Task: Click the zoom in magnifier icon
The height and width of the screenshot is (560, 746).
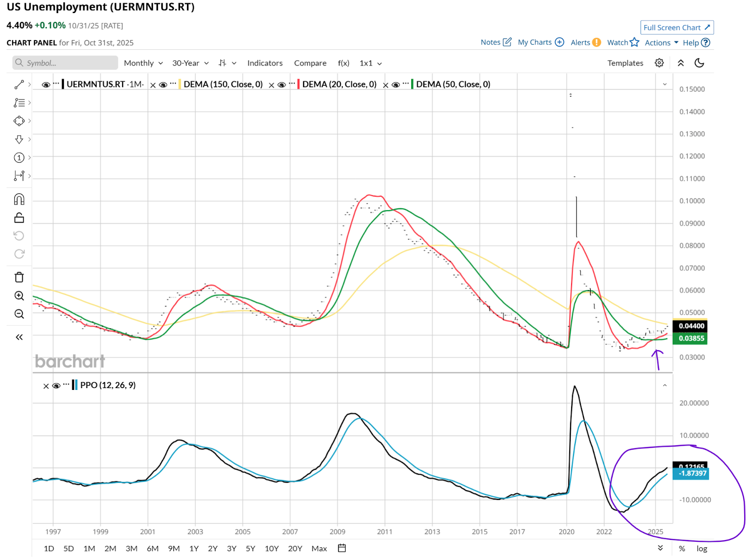Action: coord(19,296)
